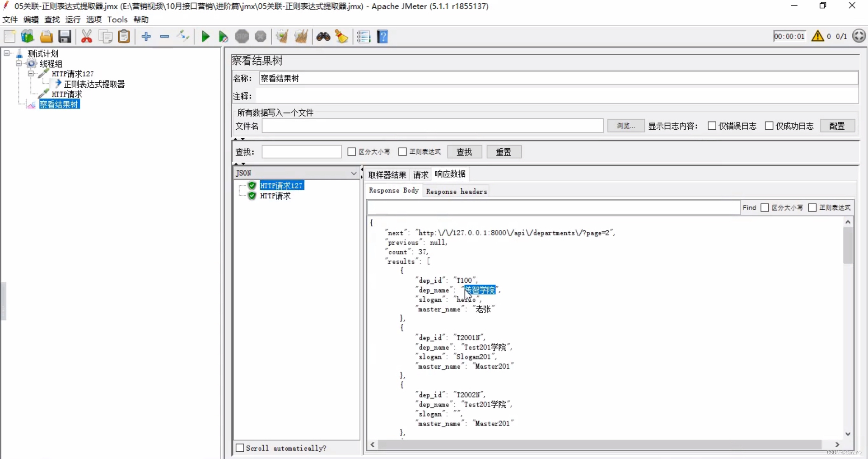Click the Expand all plus icon
Screen dimensions: 868x459
point(146,36)
